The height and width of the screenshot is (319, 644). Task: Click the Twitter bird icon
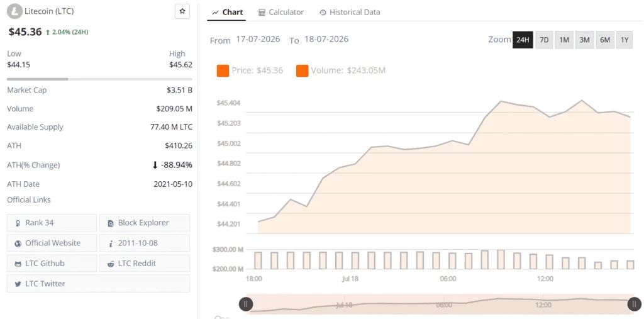18,284
